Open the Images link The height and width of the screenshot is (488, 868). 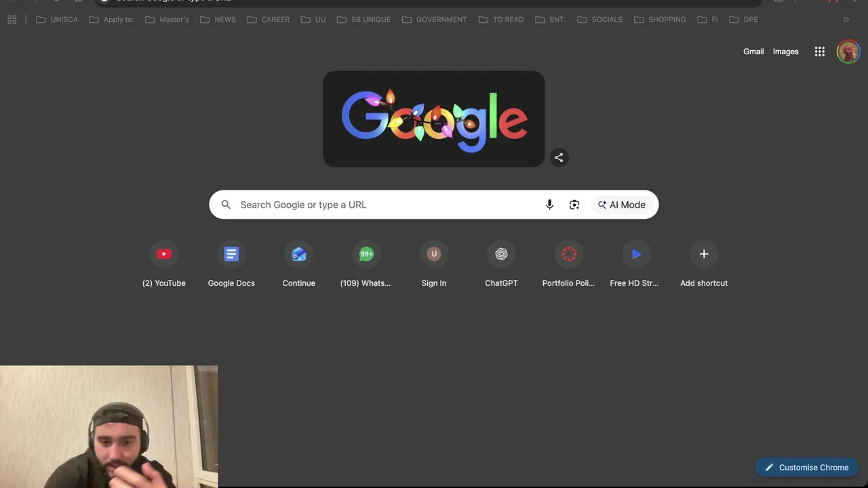tap(785, 52)
